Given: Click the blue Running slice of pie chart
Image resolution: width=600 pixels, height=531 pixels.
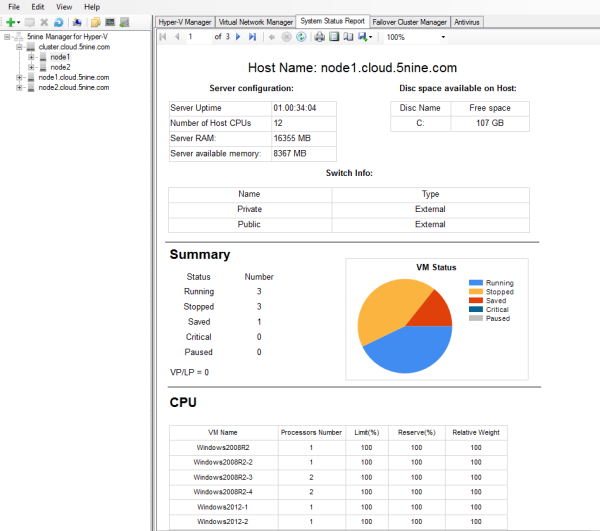Looking at the screenshot, I should (411, 350).
